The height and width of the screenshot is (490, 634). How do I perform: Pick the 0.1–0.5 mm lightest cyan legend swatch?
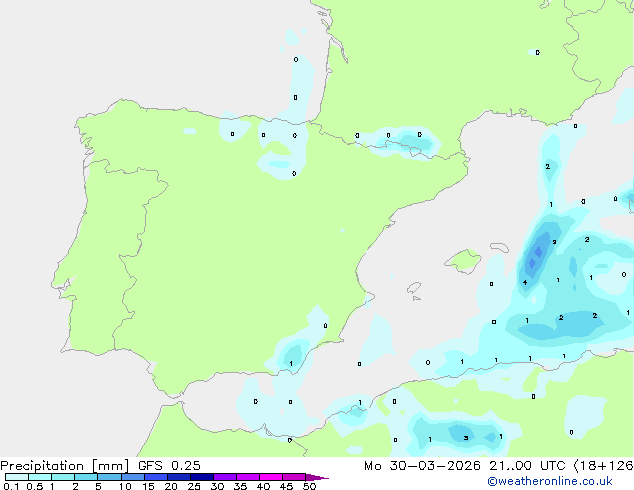[x=17, y=477]
